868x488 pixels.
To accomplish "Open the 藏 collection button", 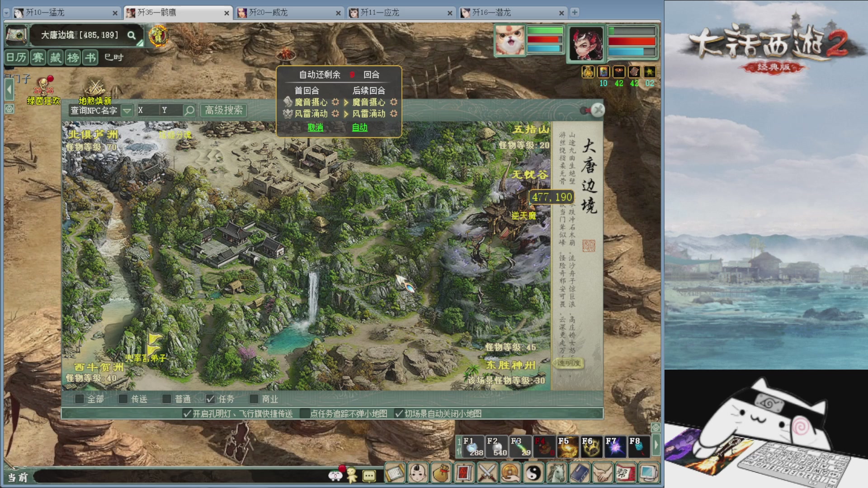I will pyautogui.click(x=56, y=57).
